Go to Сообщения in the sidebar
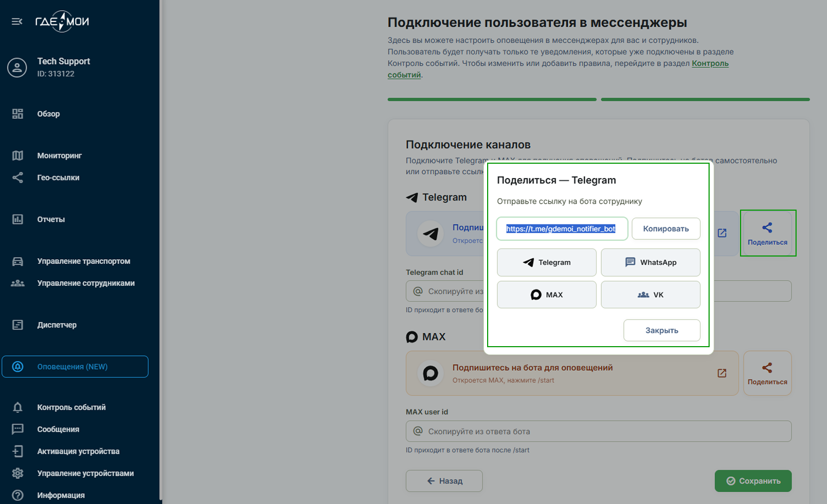This screenshot has height=504, width=827. tap(58, 429)
